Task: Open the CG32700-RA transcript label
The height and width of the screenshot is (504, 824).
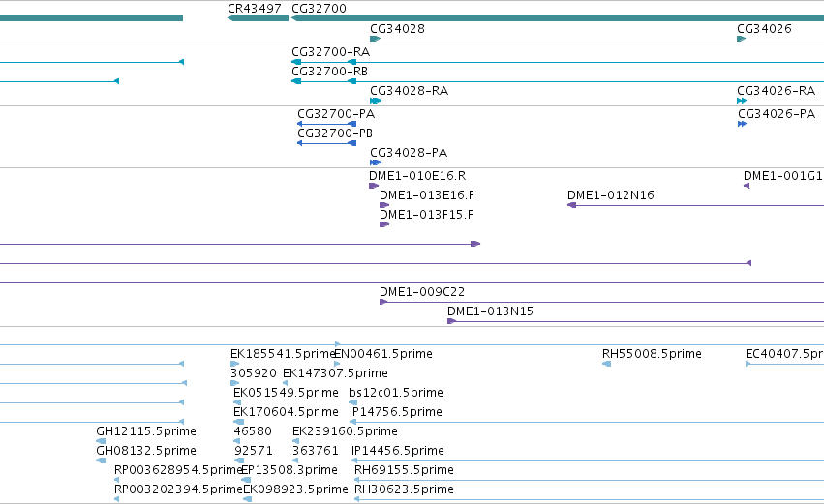Action: click(x=330, y=52)
